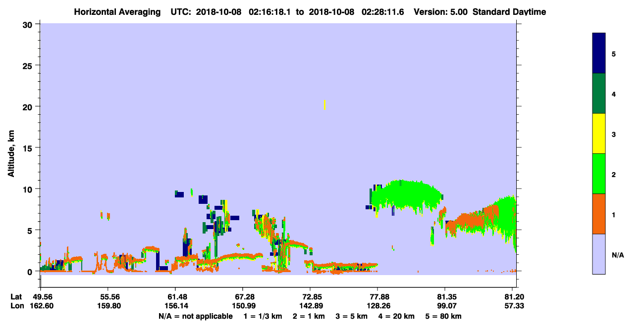Viewport: 644px width, 330px height.
Task: Click the lavender N/A colorbar segment
Action: 599,254
